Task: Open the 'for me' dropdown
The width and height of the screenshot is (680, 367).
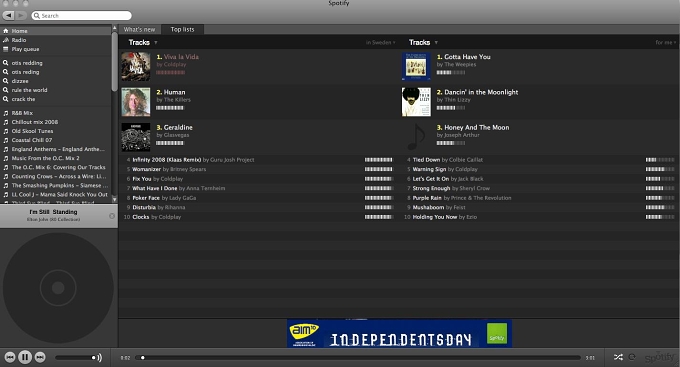Action: click(666, 43)
